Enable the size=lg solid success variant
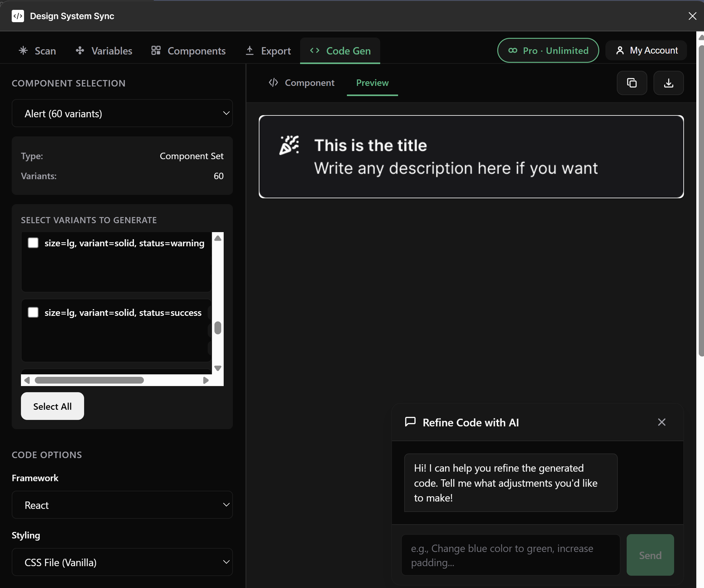 pyautogui.click(x=33, y=312)
